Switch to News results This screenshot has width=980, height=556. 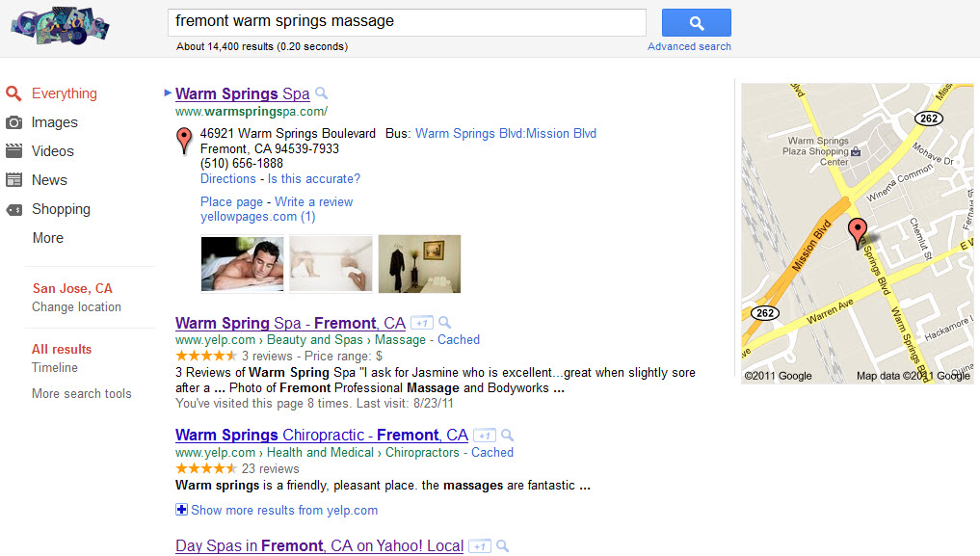[49, 180]
